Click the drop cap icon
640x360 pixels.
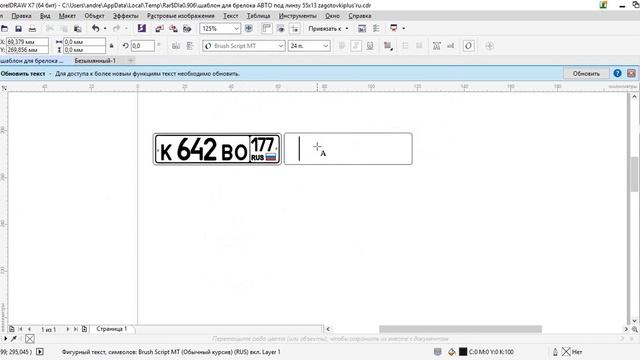[419, 46]
